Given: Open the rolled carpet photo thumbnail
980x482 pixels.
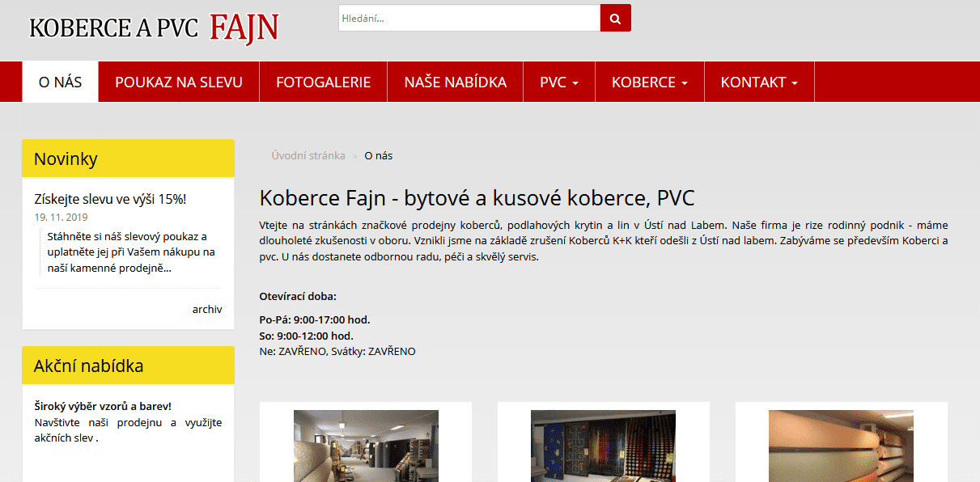Looking at the screenshot, I should tap(841, 446).
